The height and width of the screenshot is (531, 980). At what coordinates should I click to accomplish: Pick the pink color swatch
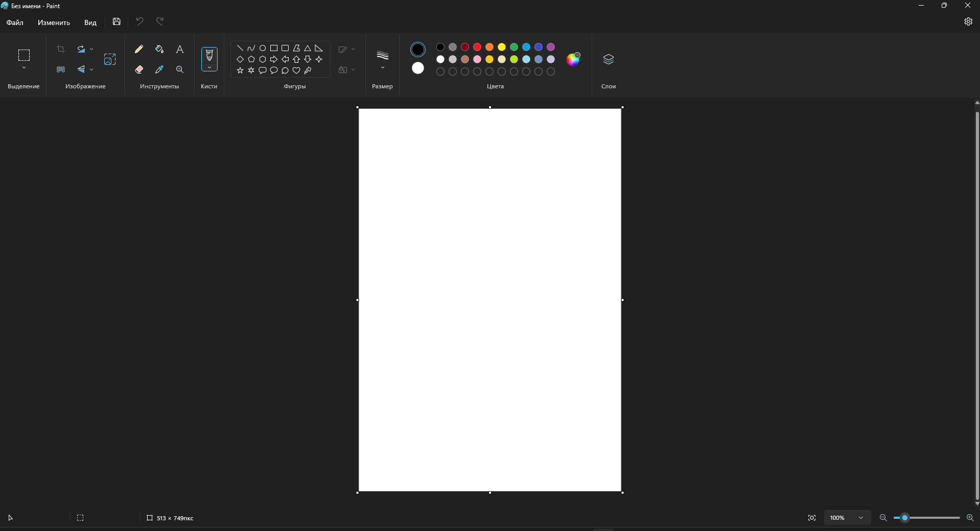[x=477, y=59]
